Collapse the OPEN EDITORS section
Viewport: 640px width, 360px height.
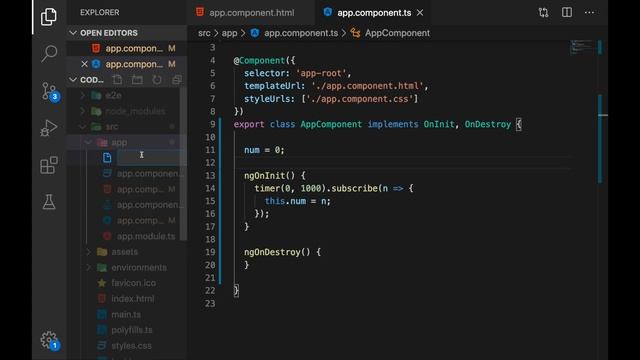127,33
